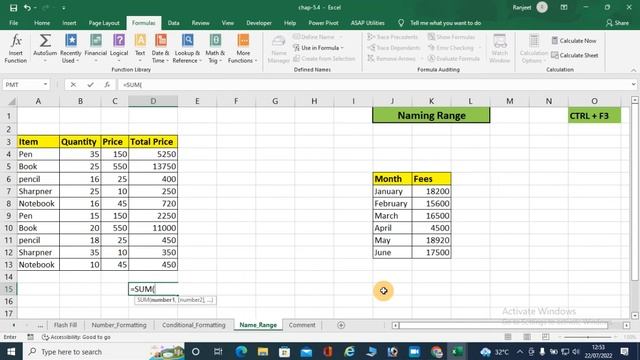Open the Insert Function dialog
The image size is (640, 360).
pos(16,48)
